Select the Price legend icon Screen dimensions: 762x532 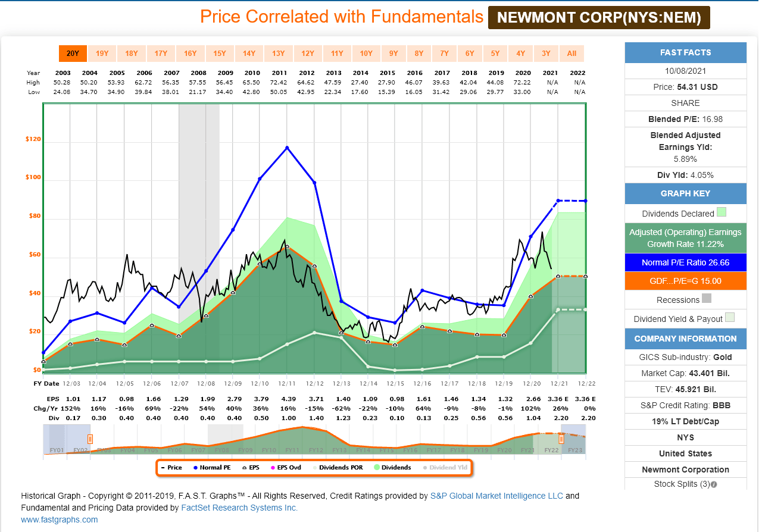point(163,467)
